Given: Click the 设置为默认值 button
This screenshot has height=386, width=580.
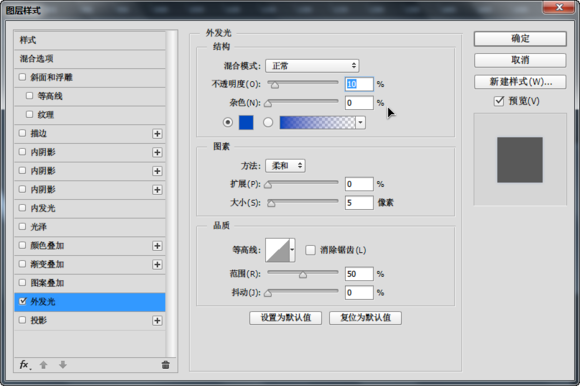Looking at the screenshot, I should 286,318.
